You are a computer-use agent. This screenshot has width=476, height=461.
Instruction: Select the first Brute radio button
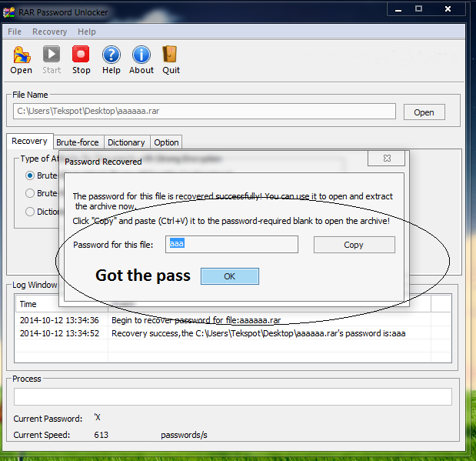30,175
